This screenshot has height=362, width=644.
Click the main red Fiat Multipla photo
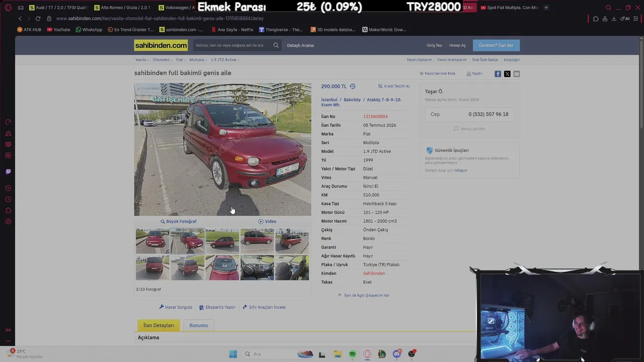tap(222, 149)
